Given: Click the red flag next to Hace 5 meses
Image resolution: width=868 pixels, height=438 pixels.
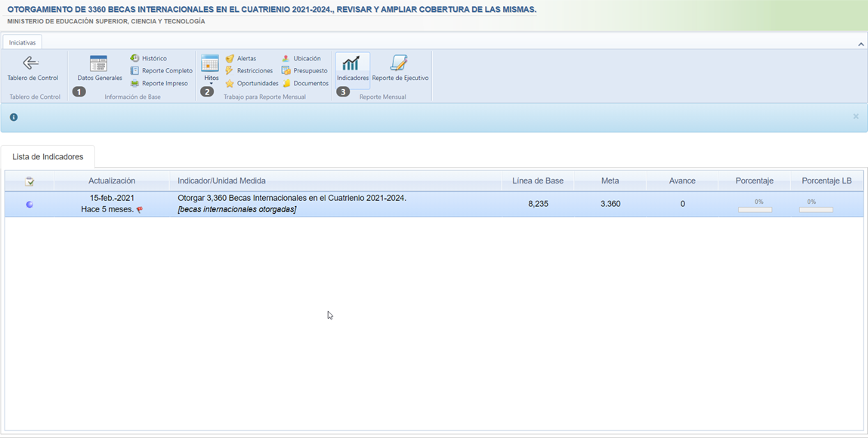Looking at the screenshot, I should (x=140, y=210).
